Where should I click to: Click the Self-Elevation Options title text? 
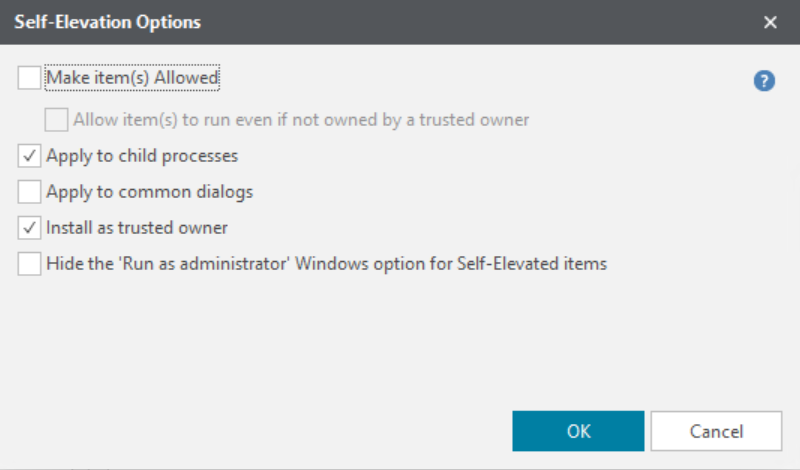(x=108, y=22)
